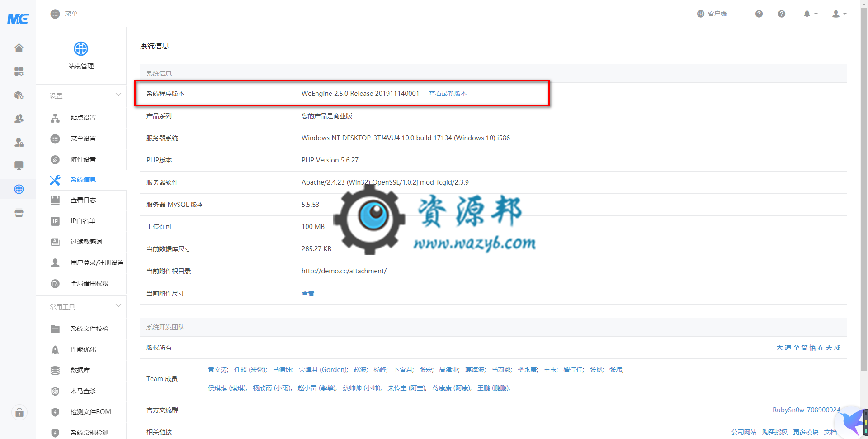The height and width of the screenshot is (439, 868).
Task: Collapse the 常用工具 section
Action: point(118,306)
